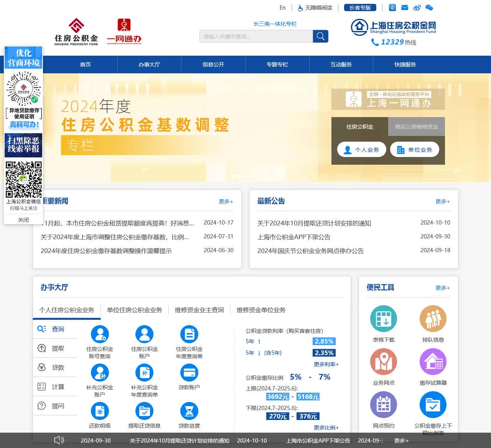Open the 排队信息 queue info icon

coord(433,319)
